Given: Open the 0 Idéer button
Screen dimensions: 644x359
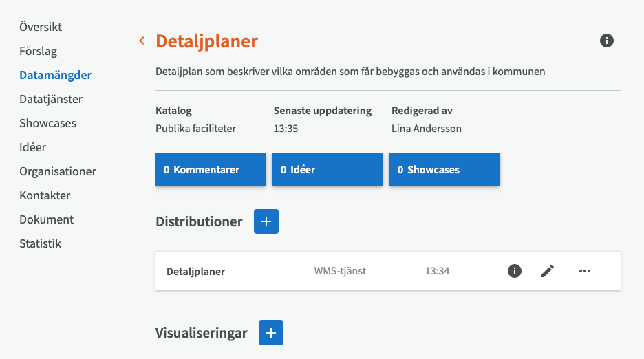Looking at the screenshot, I should pos(328,169).
